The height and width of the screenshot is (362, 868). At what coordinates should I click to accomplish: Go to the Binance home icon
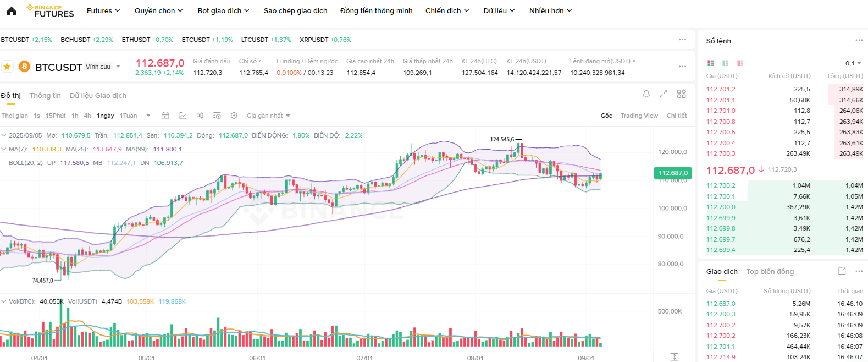pyautogui.click(x=12, y=10)
